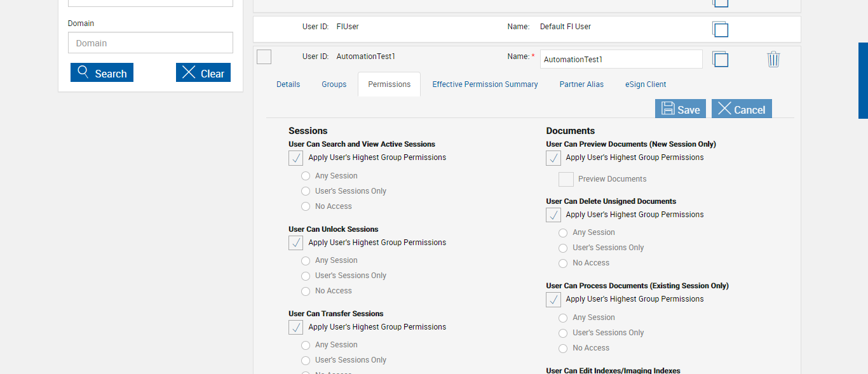The height and width of the screenshot is (374, 868).
Task: Delete AutomationTest1 user with trash icon
Action: click(x=773, y=59)
